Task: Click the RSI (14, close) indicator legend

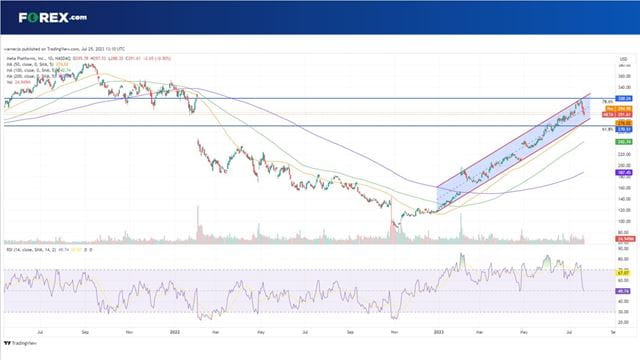Action: tap(49, 249)
